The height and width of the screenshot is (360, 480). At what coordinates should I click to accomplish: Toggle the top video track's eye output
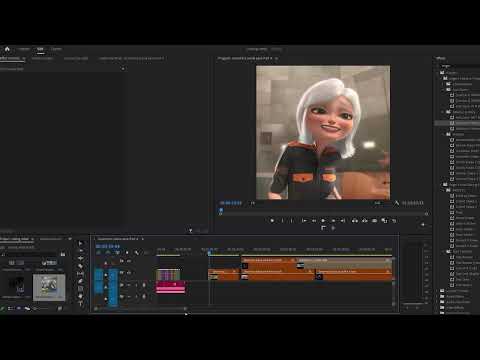click(129, 261)
